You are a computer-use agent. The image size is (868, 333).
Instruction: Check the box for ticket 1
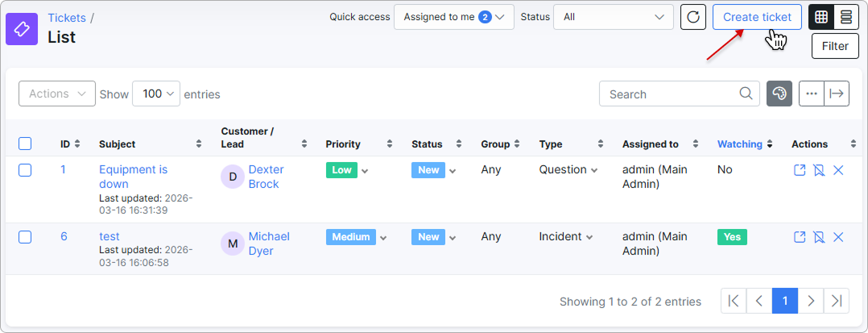(x=25, y=170)
